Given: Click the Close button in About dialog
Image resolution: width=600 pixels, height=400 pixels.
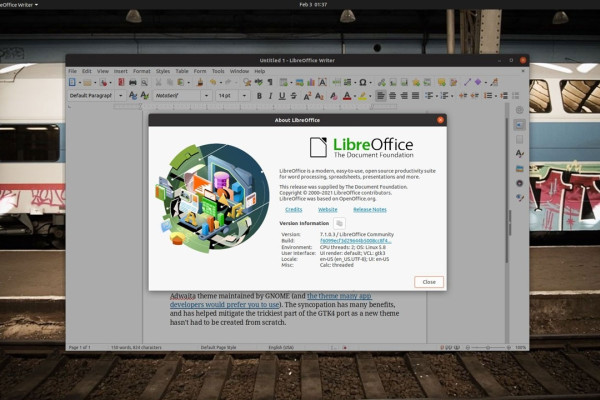Looking at the screenshot, I should [x=429, y=282].
